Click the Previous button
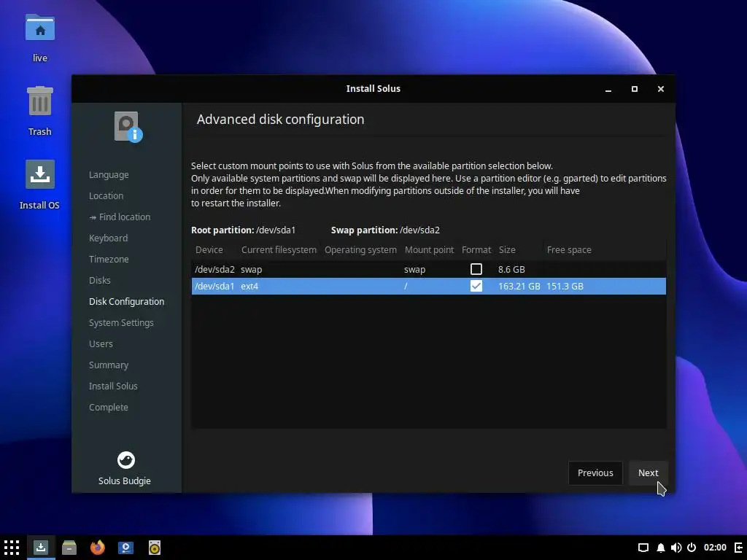This screenshot has height=560, width=747. coord(595,472)
